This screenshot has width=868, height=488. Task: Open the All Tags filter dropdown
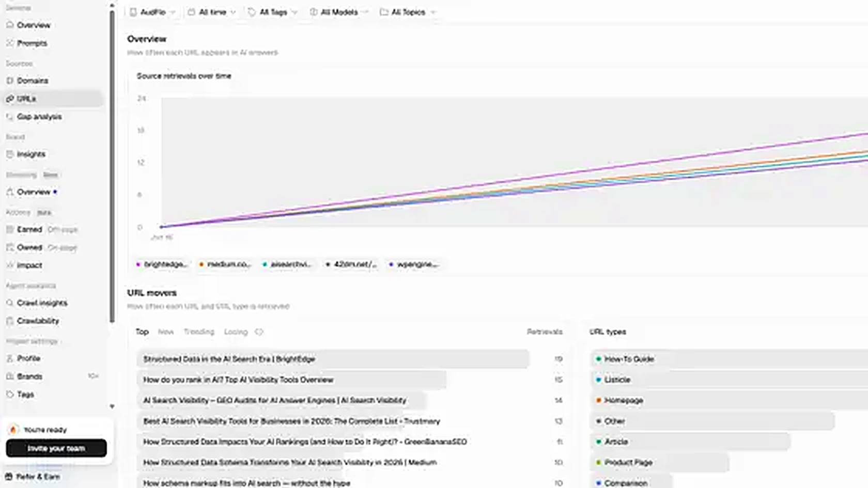pos(273,12)
